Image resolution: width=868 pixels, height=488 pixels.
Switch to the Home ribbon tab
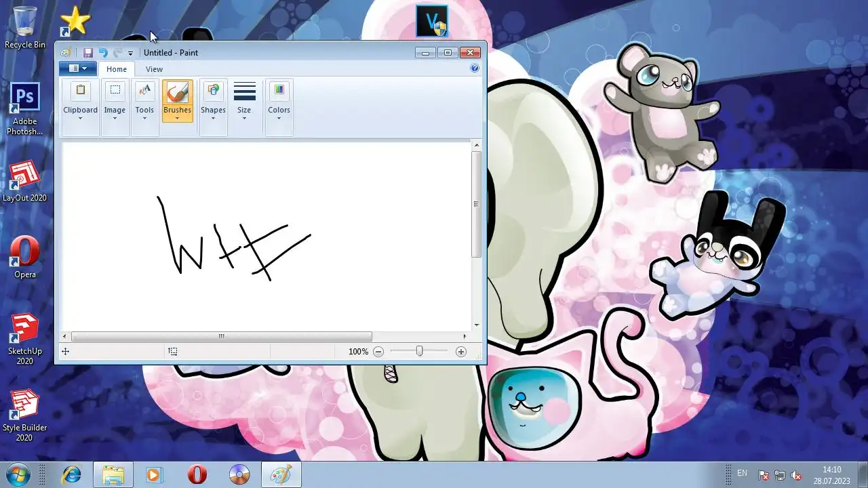117,69
